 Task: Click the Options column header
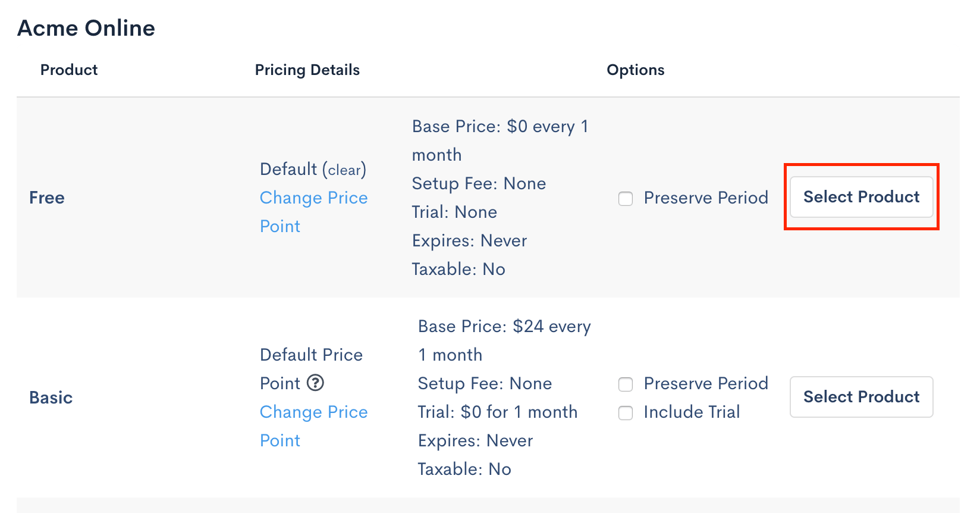tap(635, 70)
